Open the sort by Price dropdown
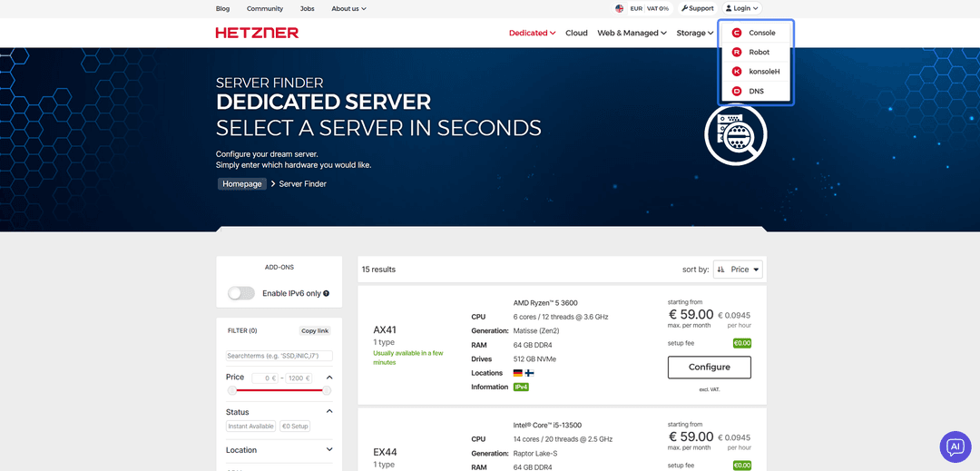The image size is (980, 471). (738, 270)
